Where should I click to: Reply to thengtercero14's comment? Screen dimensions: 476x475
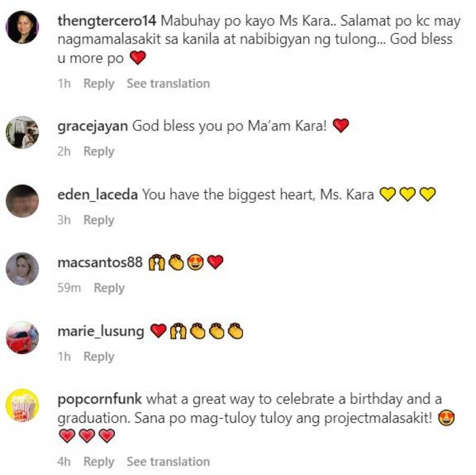point(99,83)
